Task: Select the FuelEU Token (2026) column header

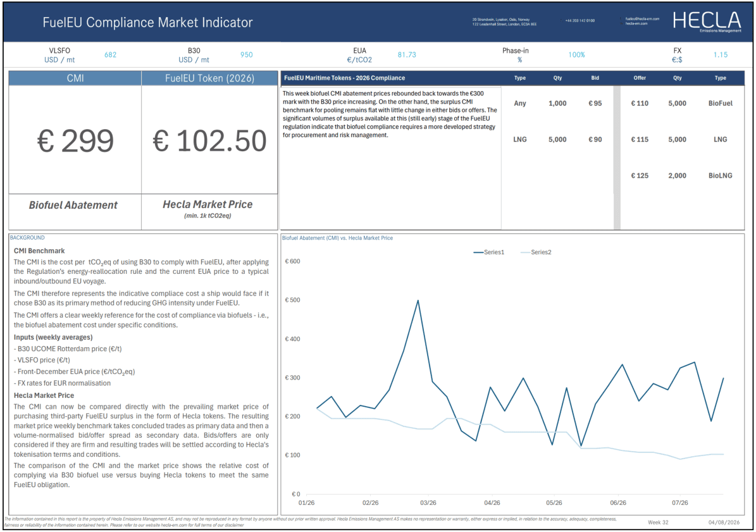Action: point(210,78)
